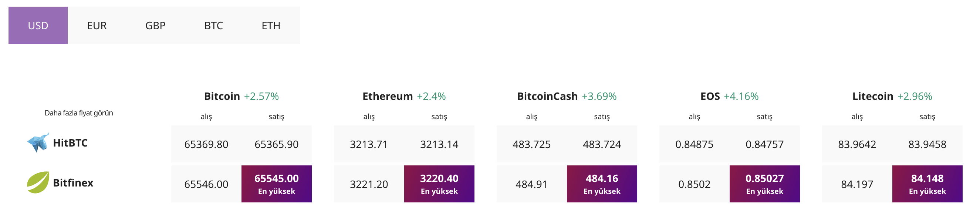
Task: Switch to the EUR currency tab
Action: pyautogui.click(x=97, y=26)
